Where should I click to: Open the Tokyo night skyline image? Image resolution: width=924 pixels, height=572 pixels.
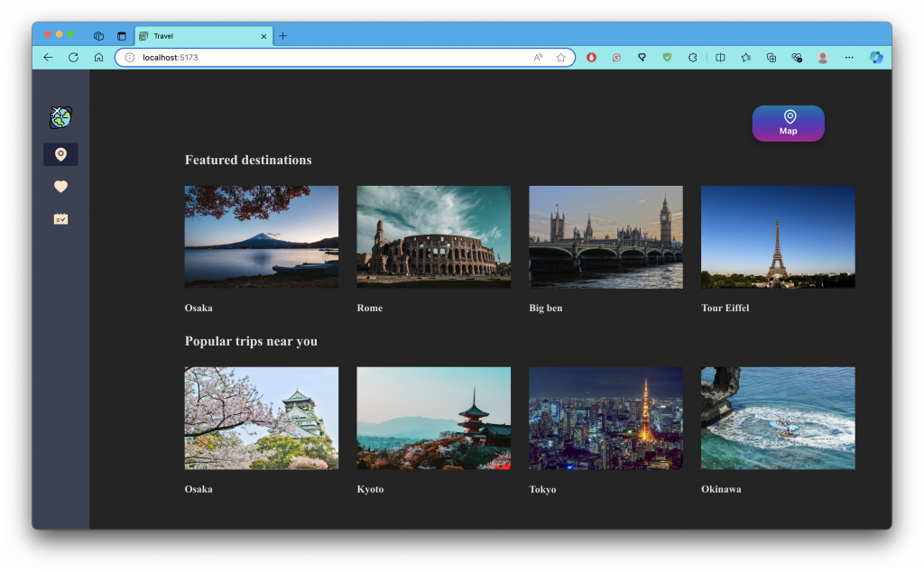click(605, 419)
